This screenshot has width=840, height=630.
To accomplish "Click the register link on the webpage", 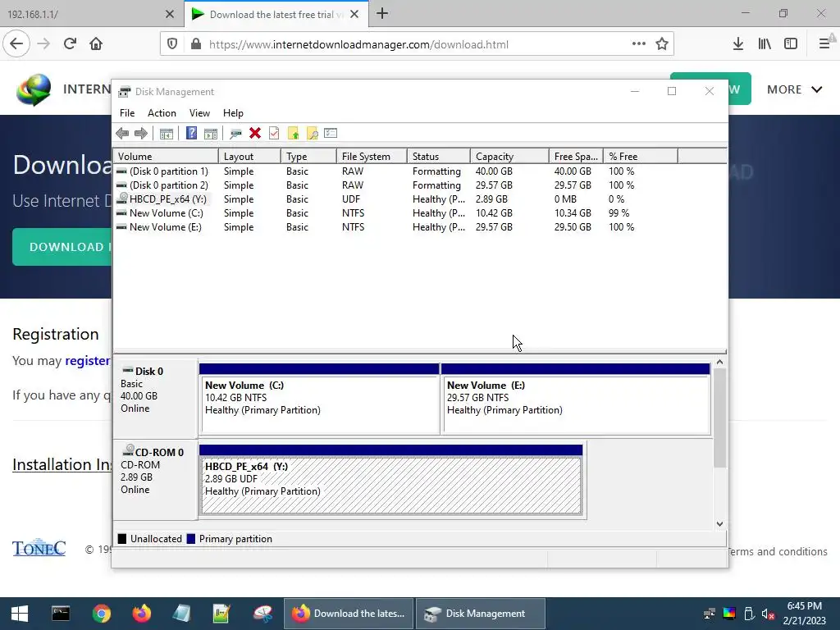I will [x=87, y=361].
